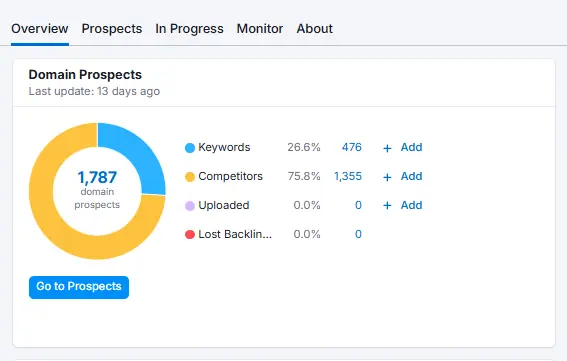The image size is (567, 361).
Task: Click the Competitors legend label
Action: click(x=230, y=176)
